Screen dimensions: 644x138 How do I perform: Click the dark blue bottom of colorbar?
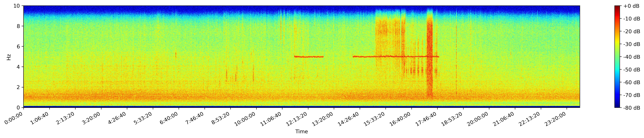coord(617,106)
